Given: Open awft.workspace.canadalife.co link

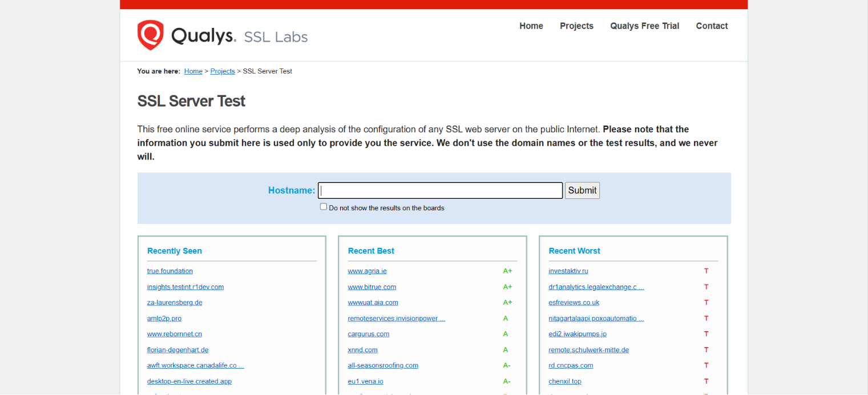Looking at the screenshot, I should click(x=196, y=365).
